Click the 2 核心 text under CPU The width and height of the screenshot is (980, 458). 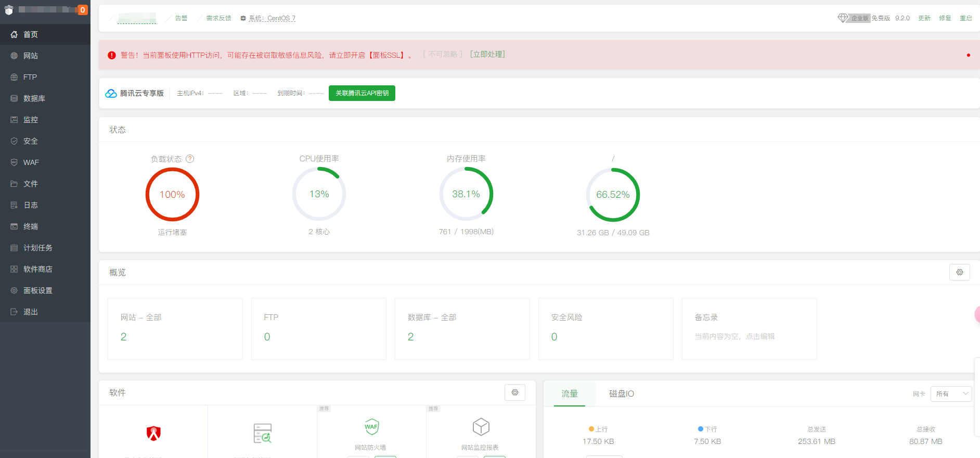[x=319, y=232]
